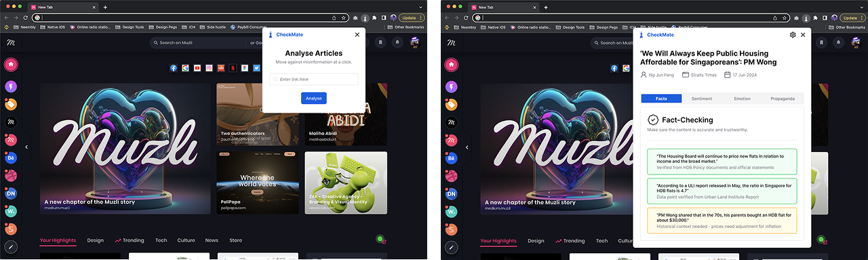The height and width of the screenshot is (260, 868).
Task: Click Analyse button in left CheckMate popup
Action: [x=314, y=98]
